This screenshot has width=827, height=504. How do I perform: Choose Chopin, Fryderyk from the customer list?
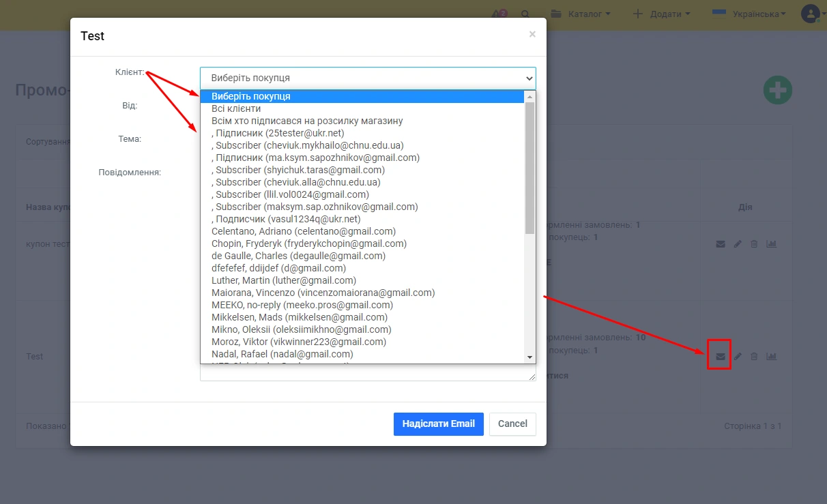point(308,243)
